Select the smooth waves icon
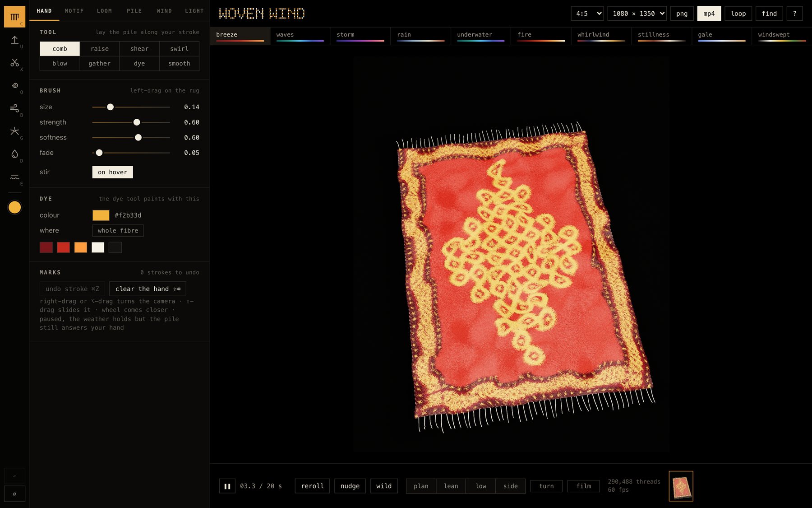Image resolution: width=812 pixels, height=508 pixels. coord(14,177)
